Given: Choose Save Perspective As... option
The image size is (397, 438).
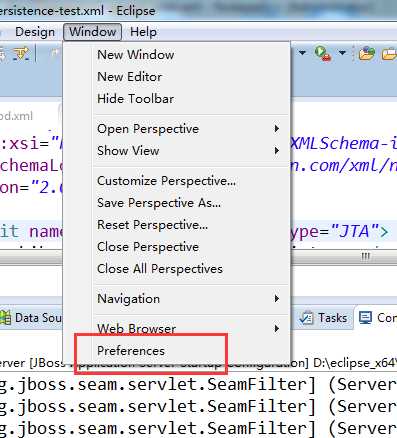Looking at the screenshot, I should tap(159, 203).
